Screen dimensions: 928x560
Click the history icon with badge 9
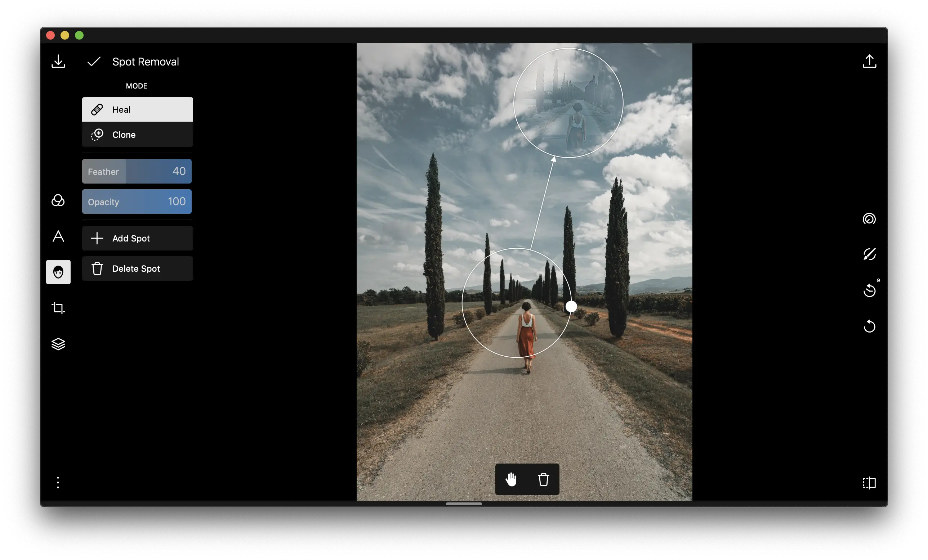tap(869, 290)
